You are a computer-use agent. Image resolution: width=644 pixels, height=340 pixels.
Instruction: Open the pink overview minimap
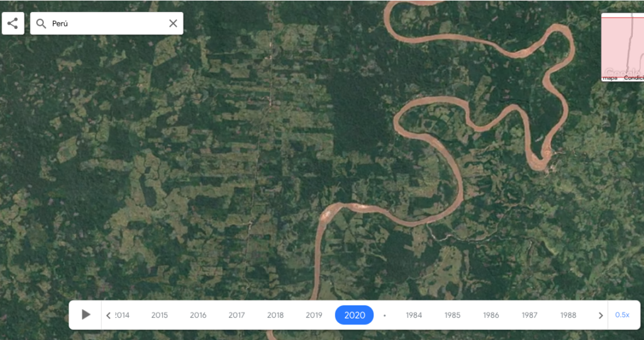click(623, 47)
